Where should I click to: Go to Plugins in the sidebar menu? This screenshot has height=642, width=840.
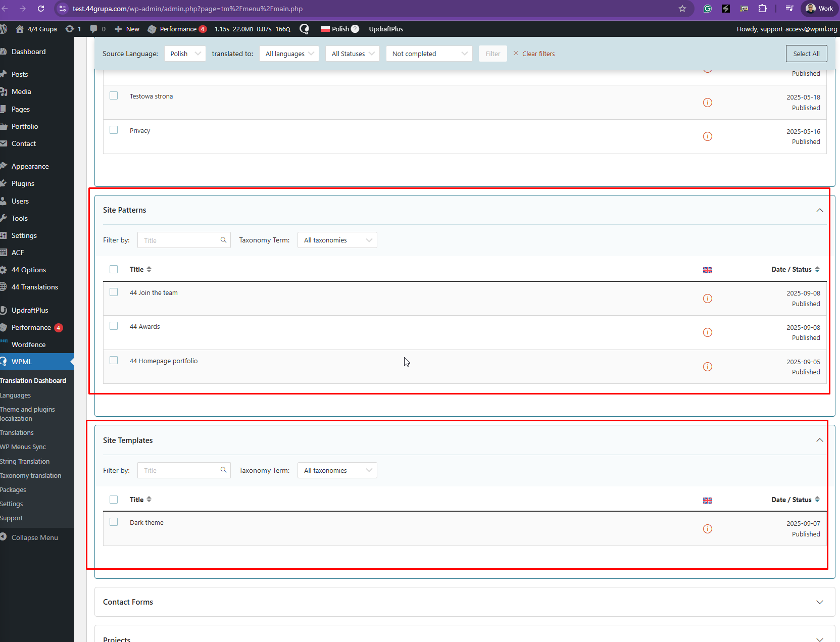pyautogui.click(x=23, y=183)
